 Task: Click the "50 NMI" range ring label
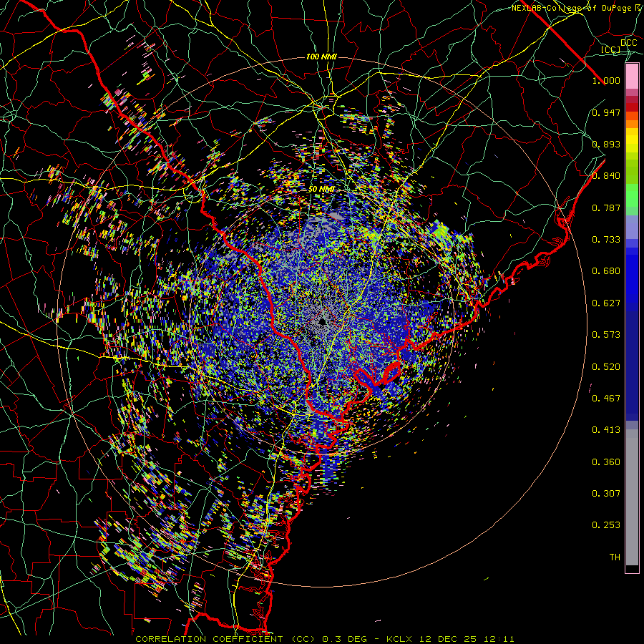[321, 189]
